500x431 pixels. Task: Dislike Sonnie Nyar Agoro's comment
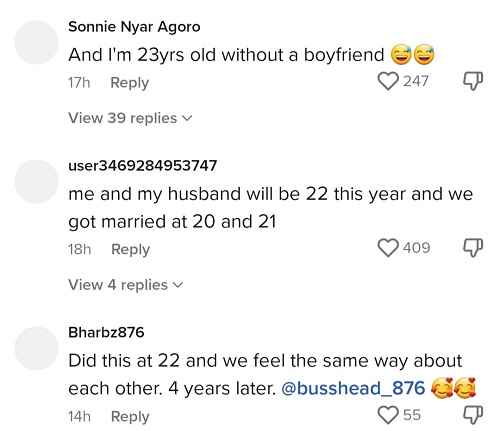coord(473,81)
